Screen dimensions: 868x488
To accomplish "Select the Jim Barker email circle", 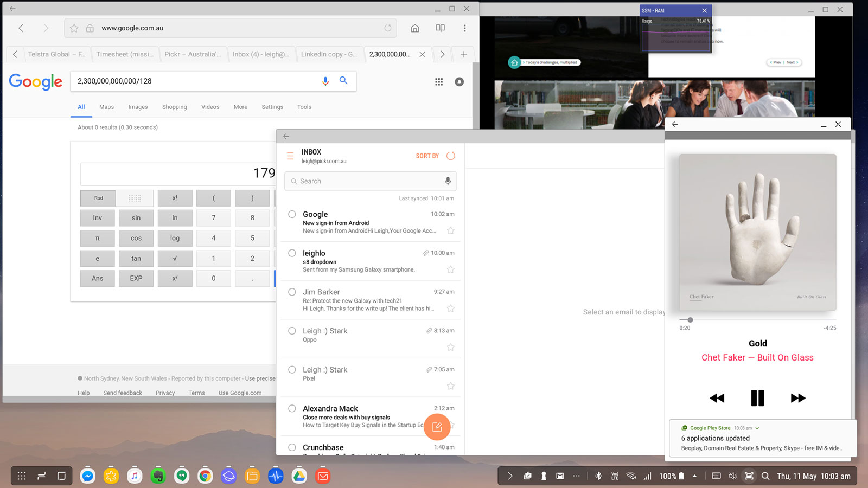I will tap(292, 292).
